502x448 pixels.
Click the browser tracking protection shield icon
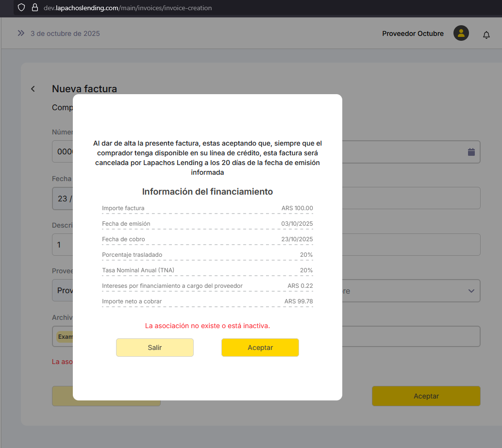coord(21,8)
